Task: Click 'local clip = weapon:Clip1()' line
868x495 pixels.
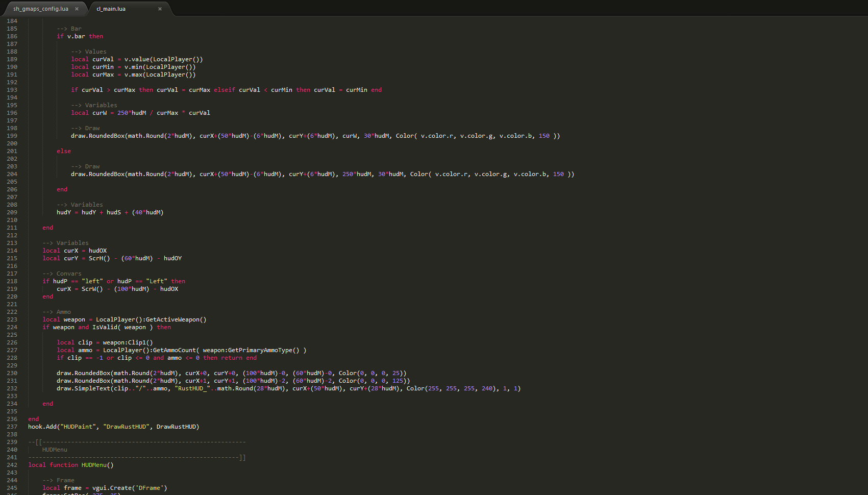Action: tap(105, 342)
